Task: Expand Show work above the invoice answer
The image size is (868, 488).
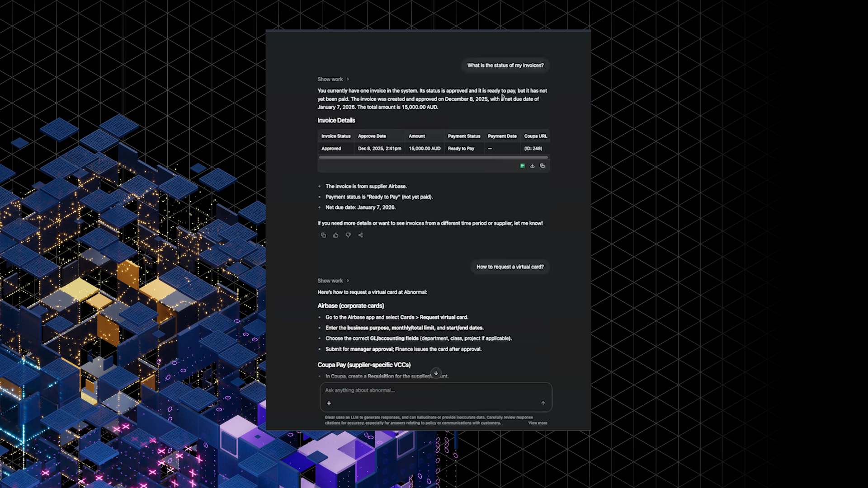Action: (333, 79)
